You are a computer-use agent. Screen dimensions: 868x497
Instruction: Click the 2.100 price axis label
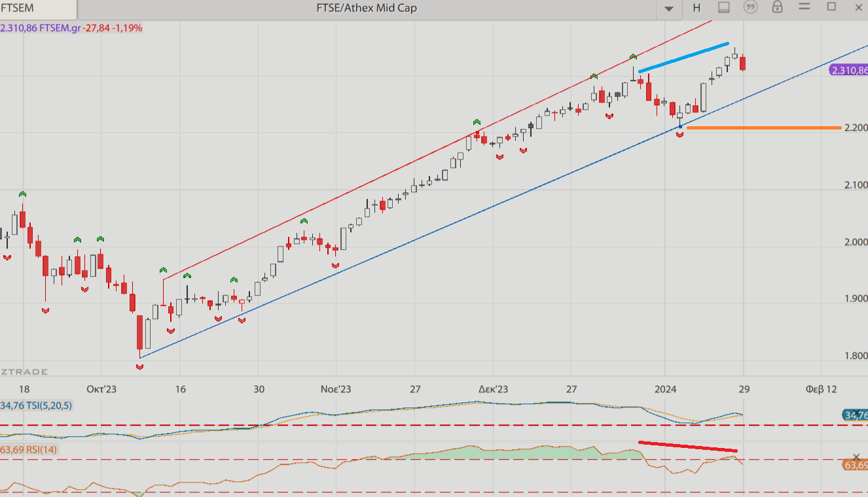(856, 186)
